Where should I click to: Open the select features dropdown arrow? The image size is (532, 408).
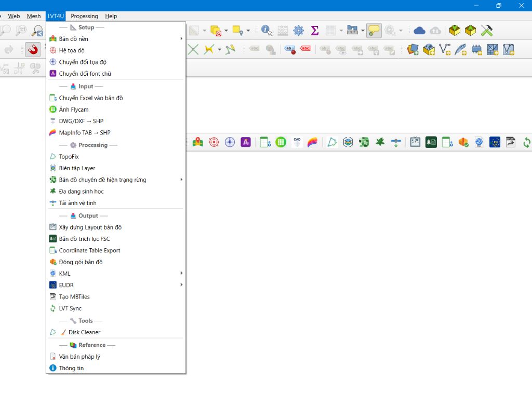coord(248,31)
